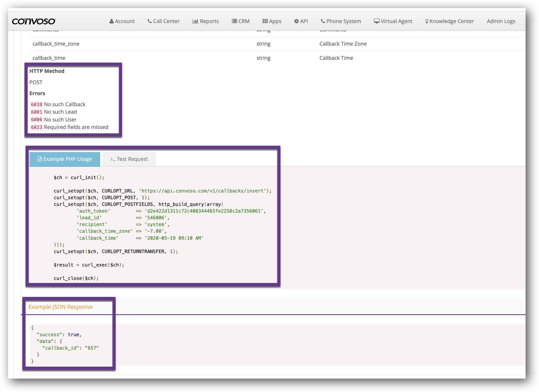Click the curl_exec result line

pyautogui.click(x=89, y=265)
